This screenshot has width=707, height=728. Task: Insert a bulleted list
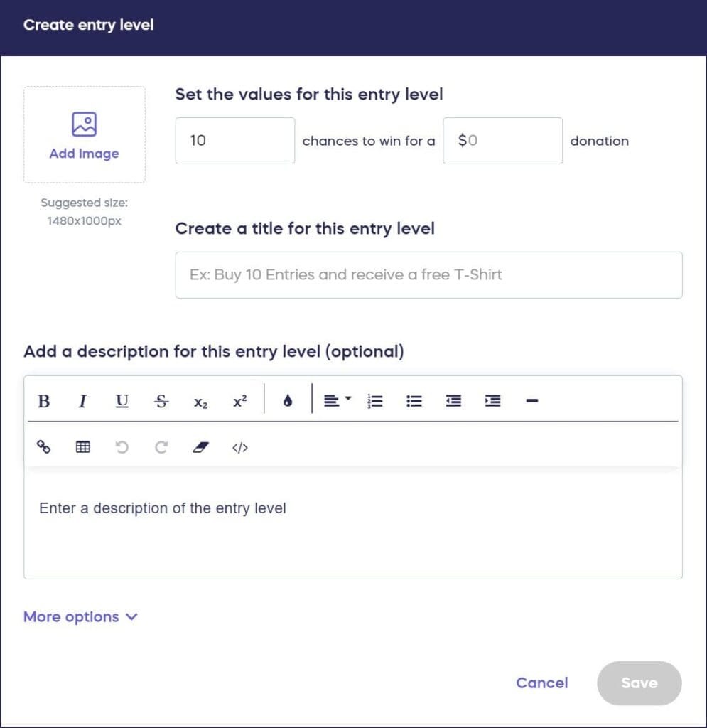(x=414, y=401)
